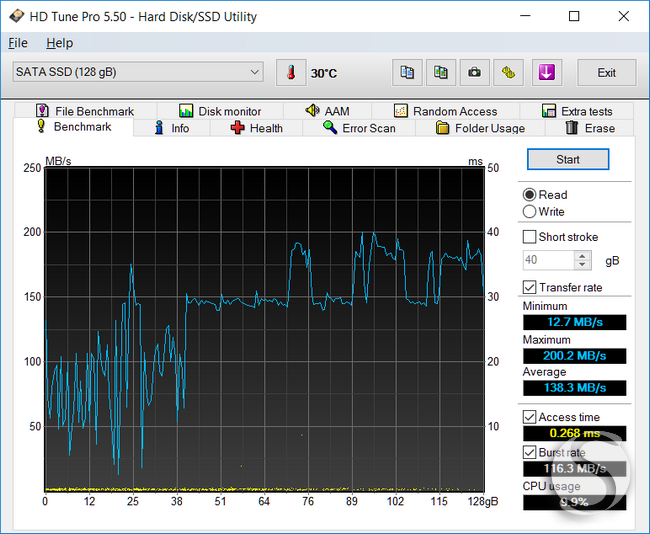Open the Help menu

60,43
